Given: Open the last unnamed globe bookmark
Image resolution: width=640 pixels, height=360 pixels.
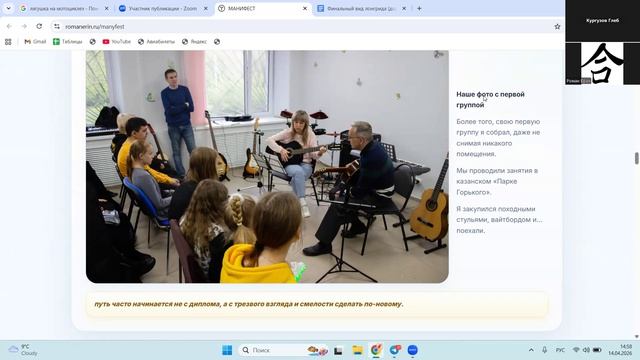Looking at the screenshot, I should (217, 42).
